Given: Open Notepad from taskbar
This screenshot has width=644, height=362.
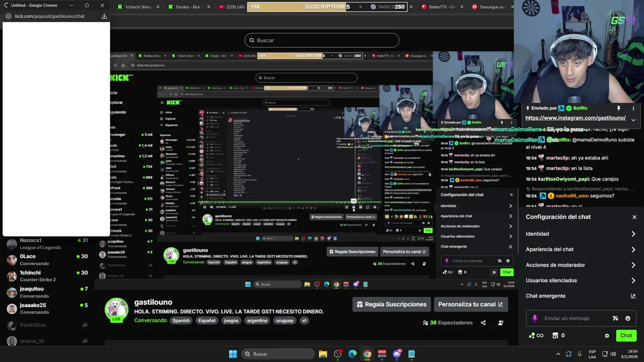Looking at the screenshot, I should [x=412, y=354].
